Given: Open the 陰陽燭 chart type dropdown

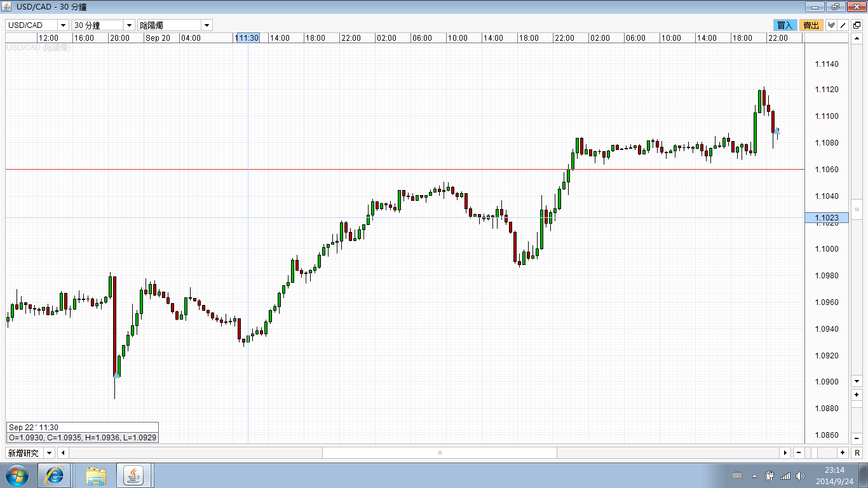Looking at the screenshot, I should (207, 25).
